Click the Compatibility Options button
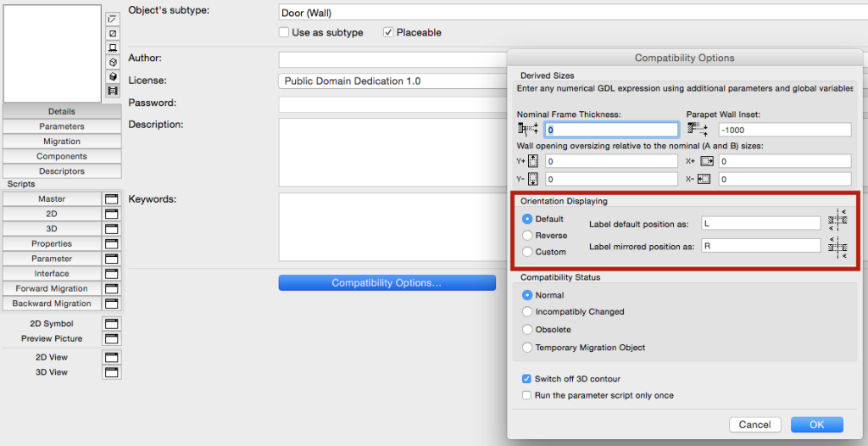This screenshot has width=868, height=446. [x=387, y=283]
